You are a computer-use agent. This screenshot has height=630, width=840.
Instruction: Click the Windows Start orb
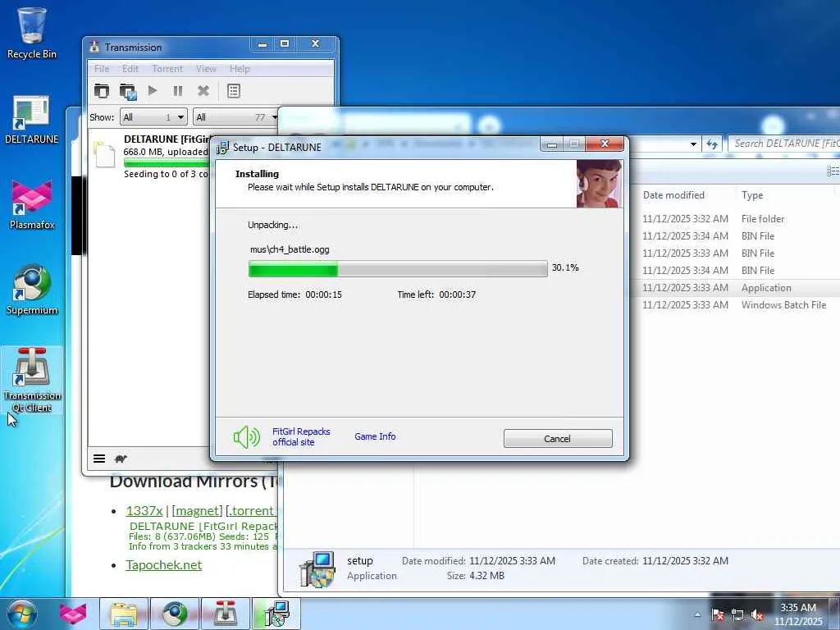click(22, 614)
